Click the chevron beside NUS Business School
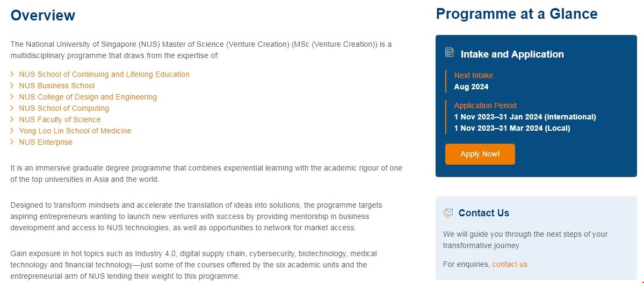This screenshot has height=283, width=644. tap(12, 86)
